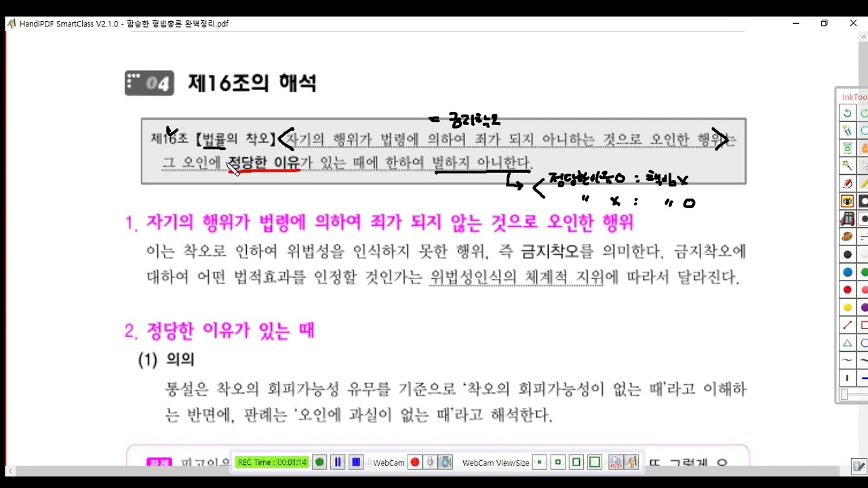Set WebCam view to smallest size
This screenshot has height=488, width=868.
(x=540, y=462)
